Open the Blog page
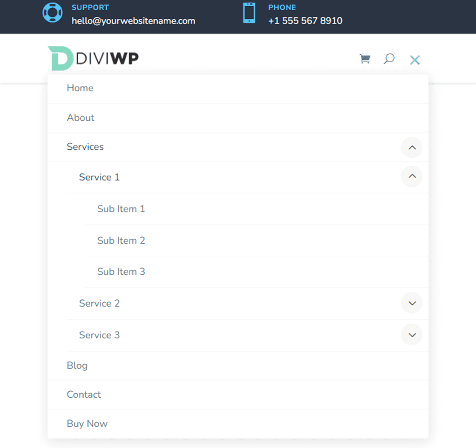The height and width of the screenshot is (448, 476). [77, 365]
